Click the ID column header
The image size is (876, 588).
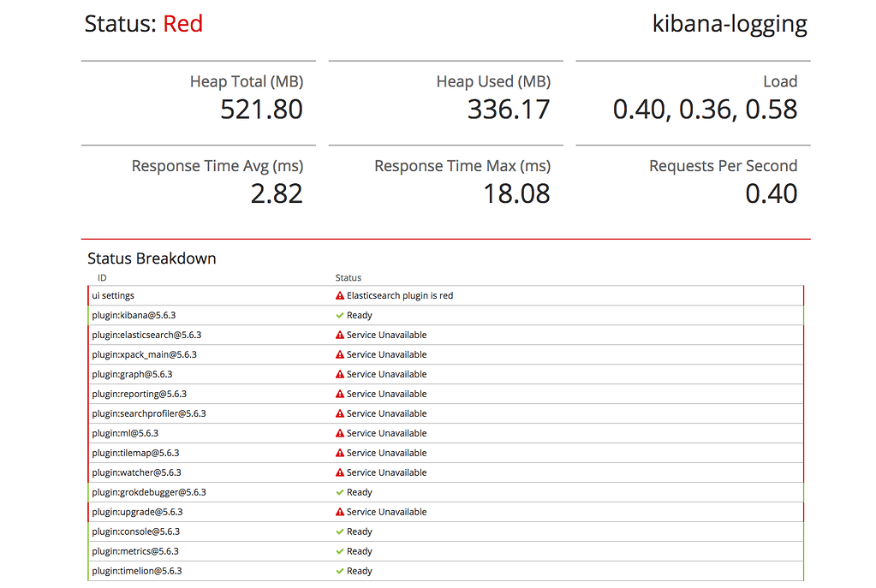point(101,277)
